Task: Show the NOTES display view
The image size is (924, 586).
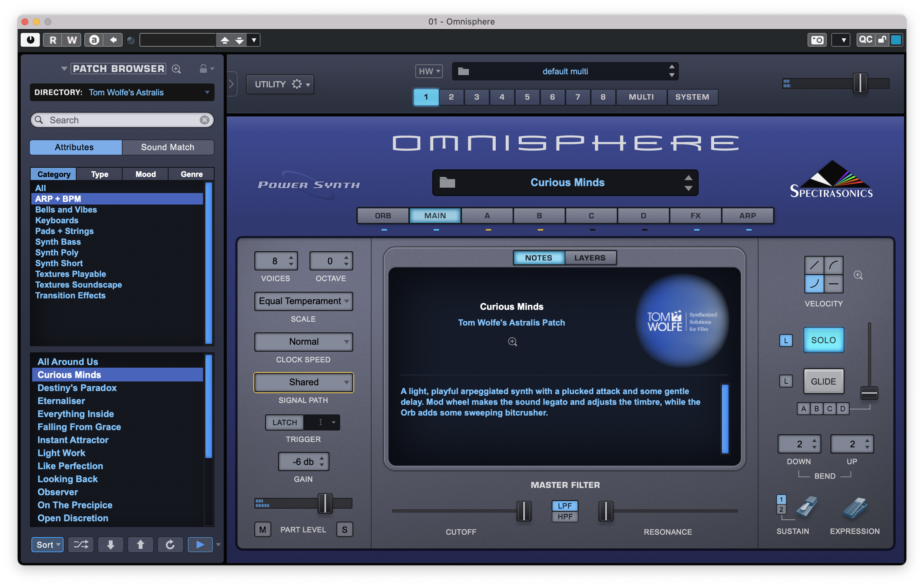Action: (538, 258)
